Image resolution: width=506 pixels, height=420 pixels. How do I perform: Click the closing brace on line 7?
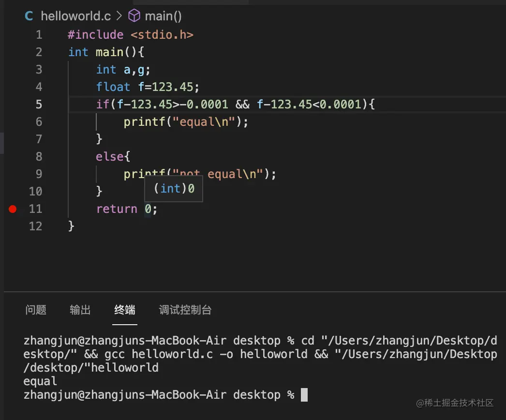tap(99, 139)
